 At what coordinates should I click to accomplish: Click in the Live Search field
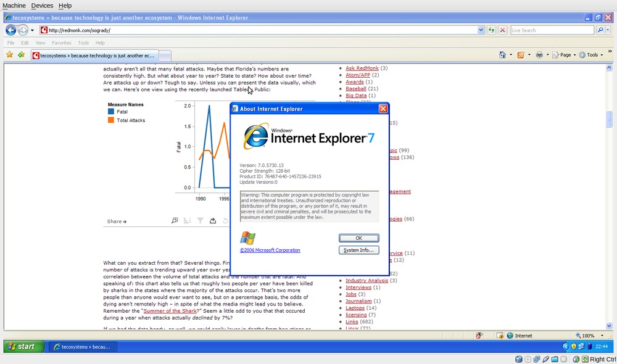tap(551, 30)
